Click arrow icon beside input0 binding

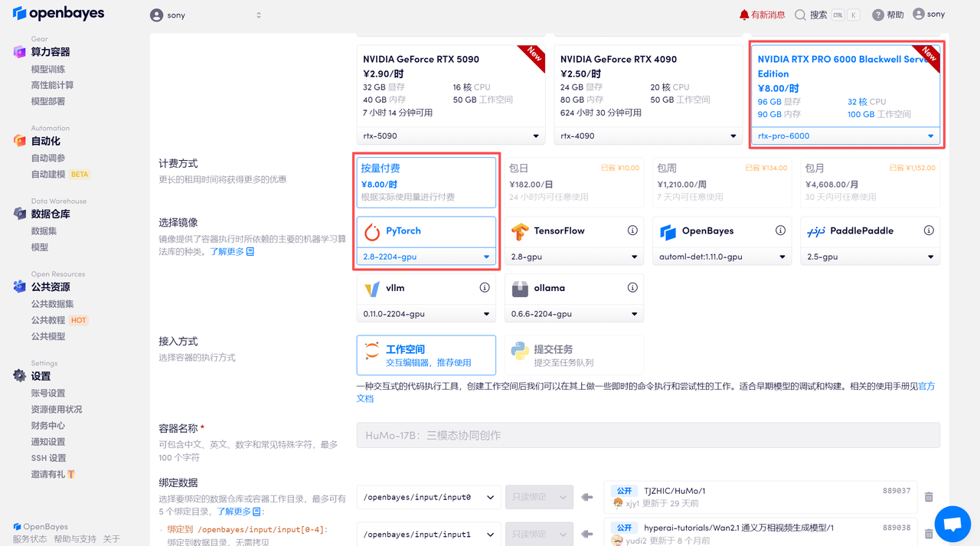tap(587, 497)
